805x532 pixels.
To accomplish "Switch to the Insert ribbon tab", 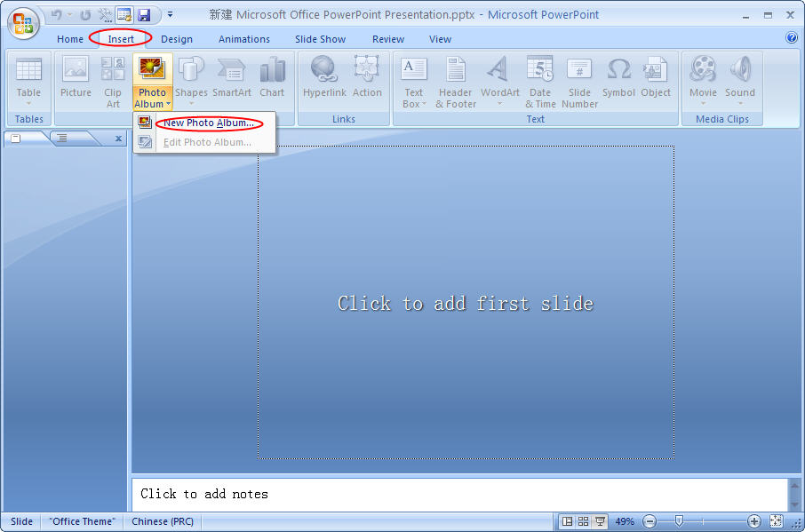I will coord(121,39).
